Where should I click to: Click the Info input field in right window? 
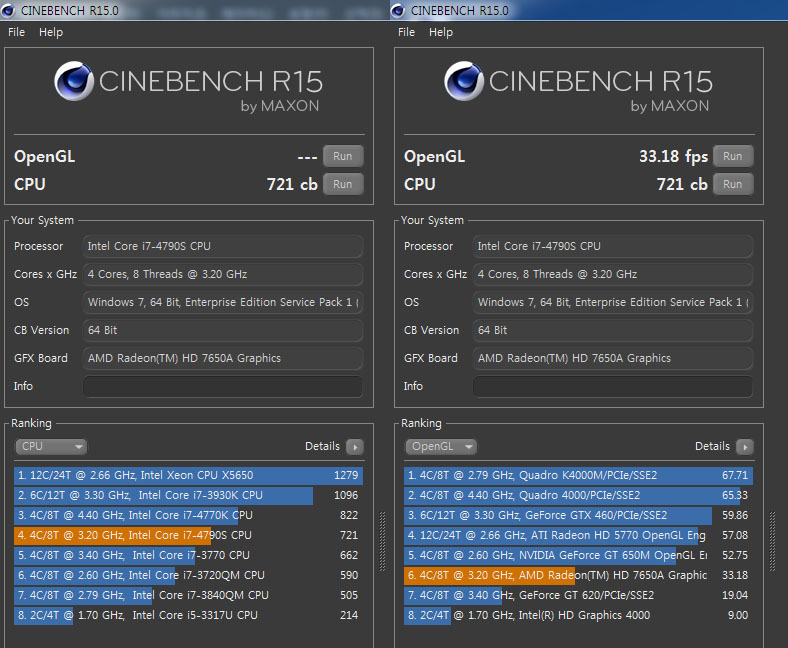[613, 387]
